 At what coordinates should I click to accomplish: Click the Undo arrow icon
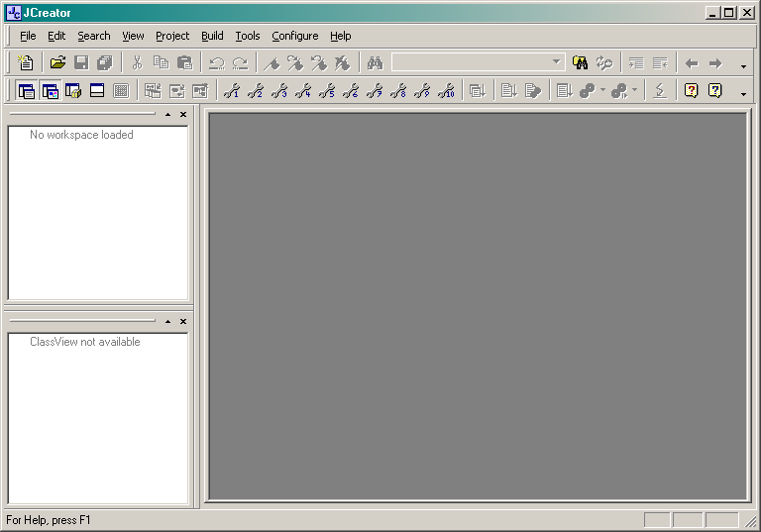click(216, 63)
